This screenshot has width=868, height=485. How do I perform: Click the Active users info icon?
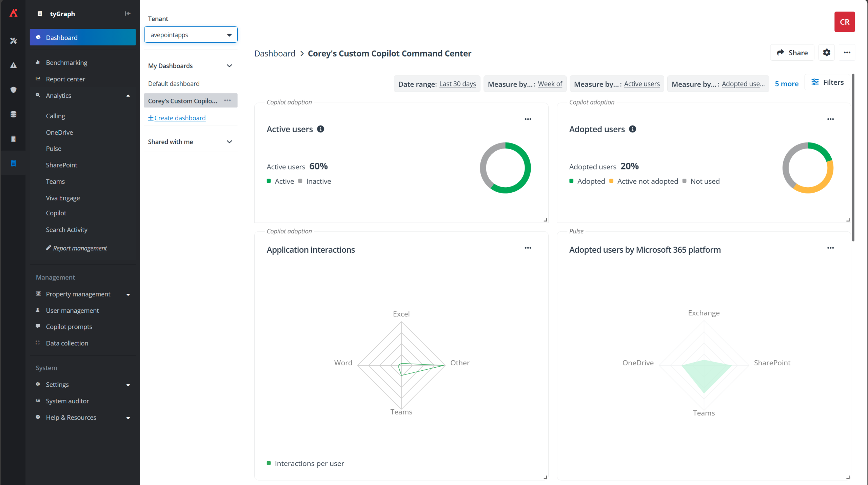(x=320, y=129)
